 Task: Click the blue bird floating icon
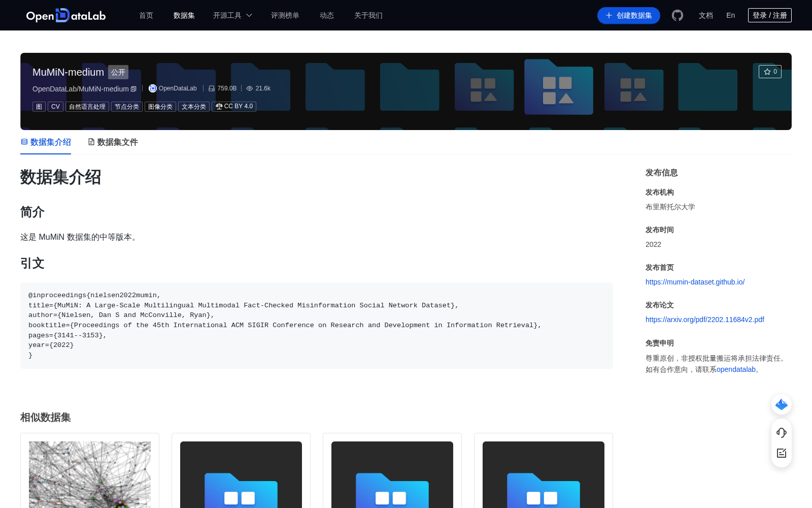pyautogui.click(x=782, y=404)
